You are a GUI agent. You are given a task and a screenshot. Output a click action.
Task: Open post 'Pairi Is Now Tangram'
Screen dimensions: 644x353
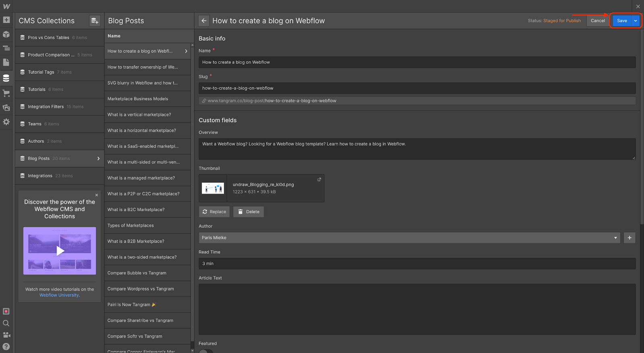pyautogui.click(x=147, y=305)
